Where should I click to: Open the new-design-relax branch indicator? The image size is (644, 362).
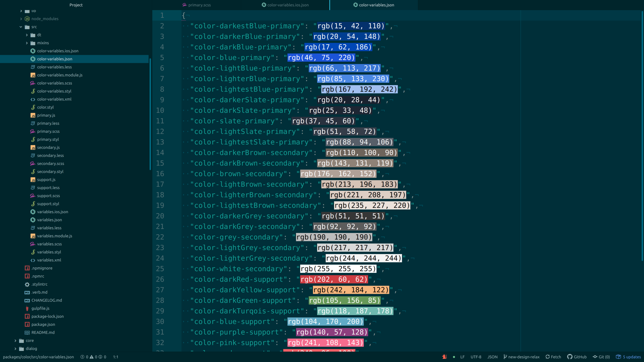(521, 357)
